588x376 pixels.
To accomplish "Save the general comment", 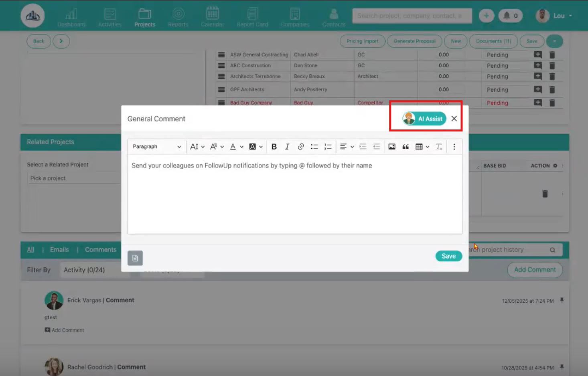I will (448, 256).
